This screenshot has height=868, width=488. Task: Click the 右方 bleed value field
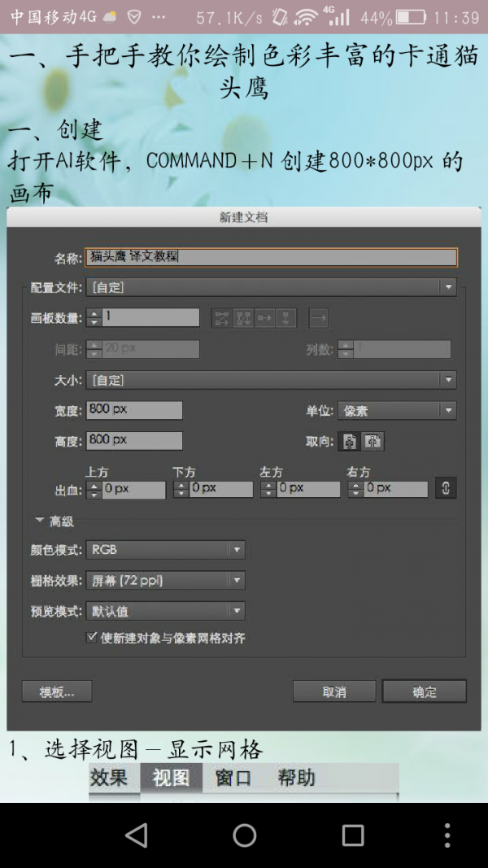[395, 490]
